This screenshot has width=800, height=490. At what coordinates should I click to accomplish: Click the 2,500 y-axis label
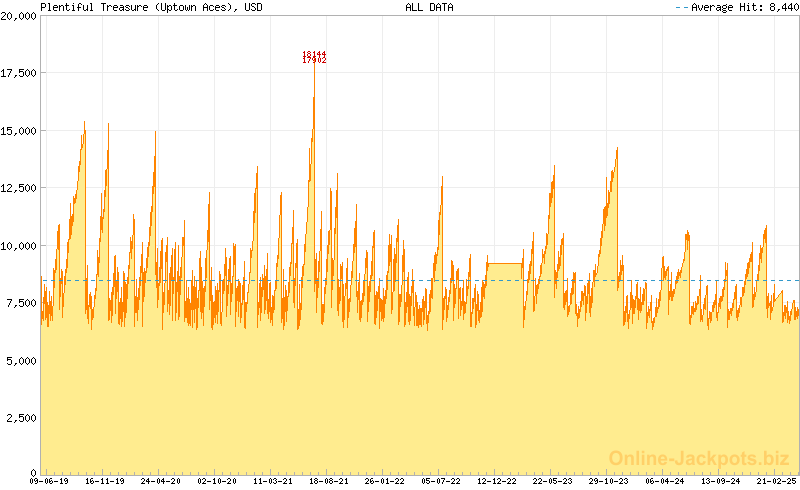click(x=22, y=416)
